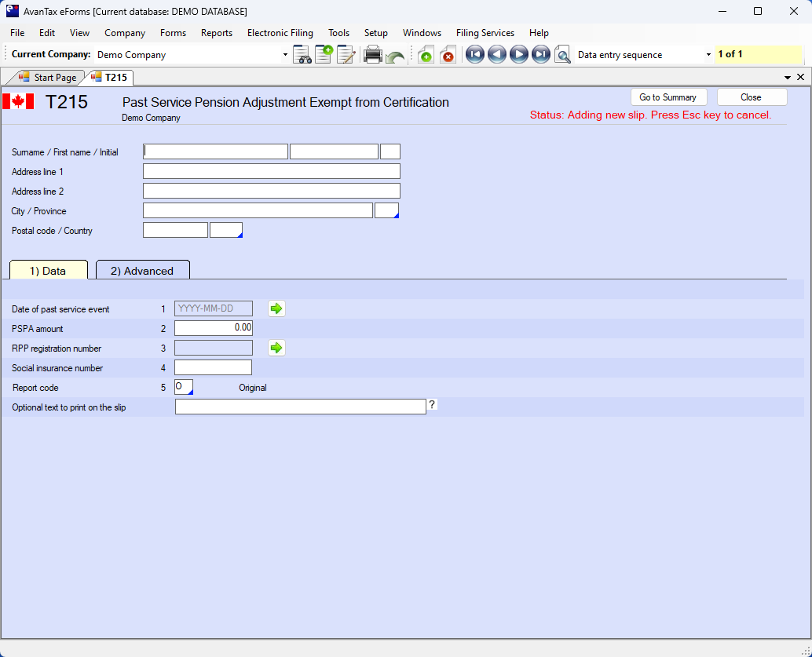Click the add new company icon
812x657 pixels.
324,55
